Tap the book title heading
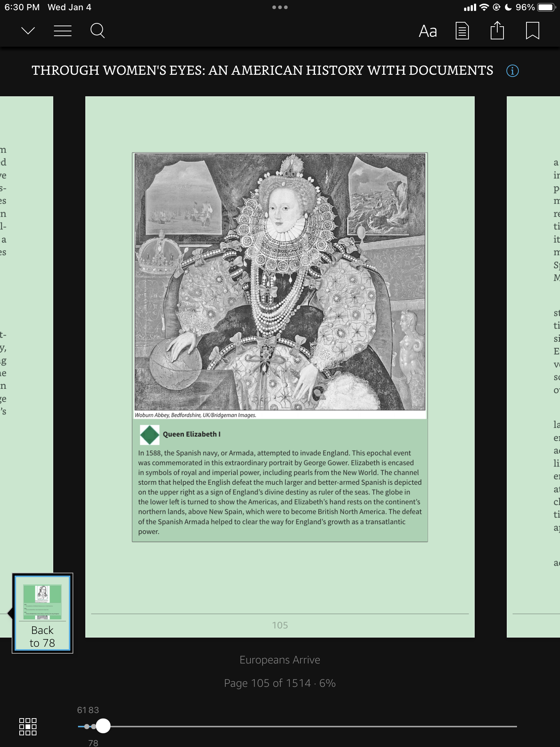 point(262,70)
